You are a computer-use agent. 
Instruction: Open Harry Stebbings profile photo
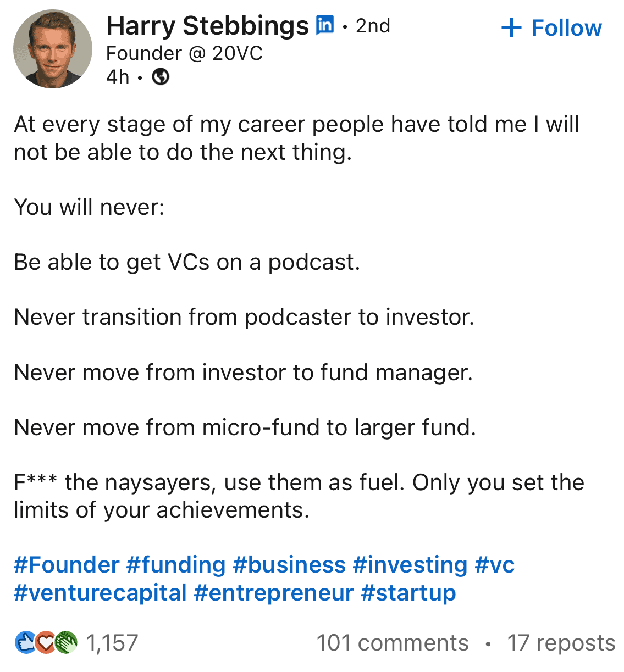[x=53, y=49]
